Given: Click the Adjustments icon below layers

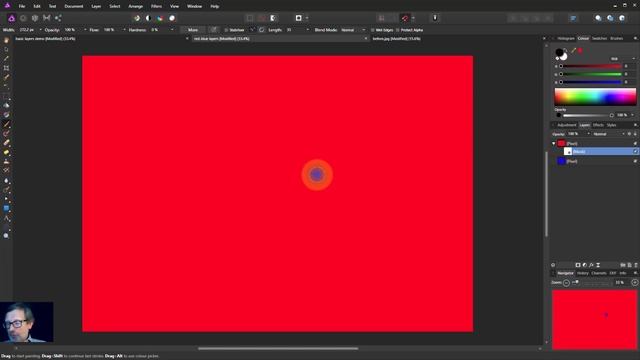Looking at the screenshot, I should click(x=584, y=265).
